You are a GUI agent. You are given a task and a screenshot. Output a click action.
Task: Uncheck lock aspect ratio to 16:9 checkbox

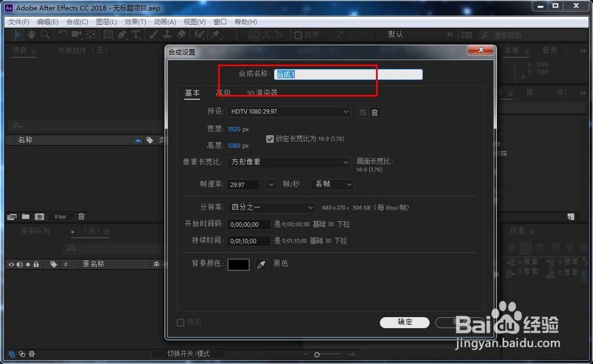(x=270, y=139)
